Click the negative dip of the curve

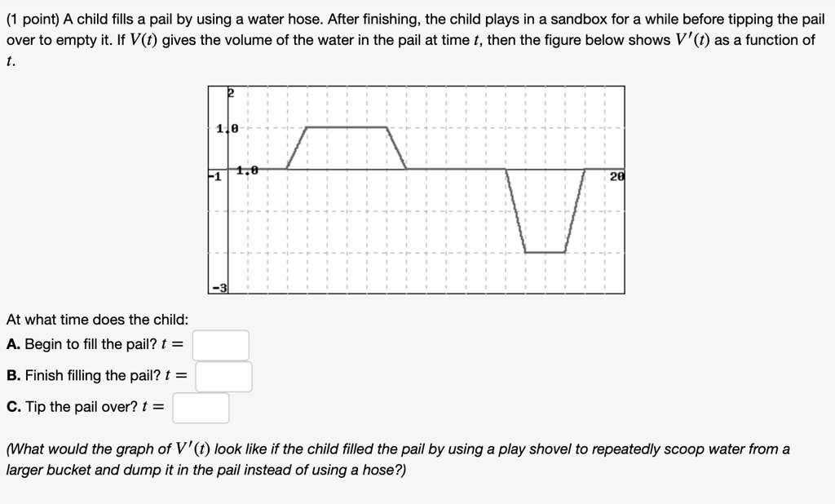545,252
